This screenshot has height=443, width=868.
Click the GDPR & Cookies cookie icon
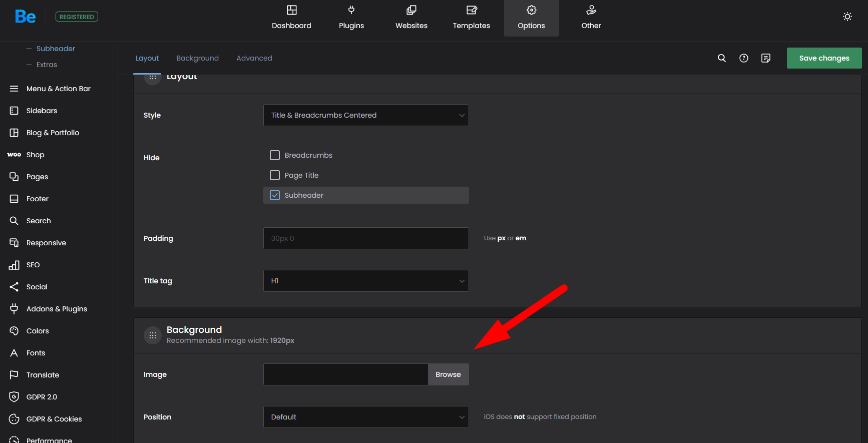tap(14, 419)
